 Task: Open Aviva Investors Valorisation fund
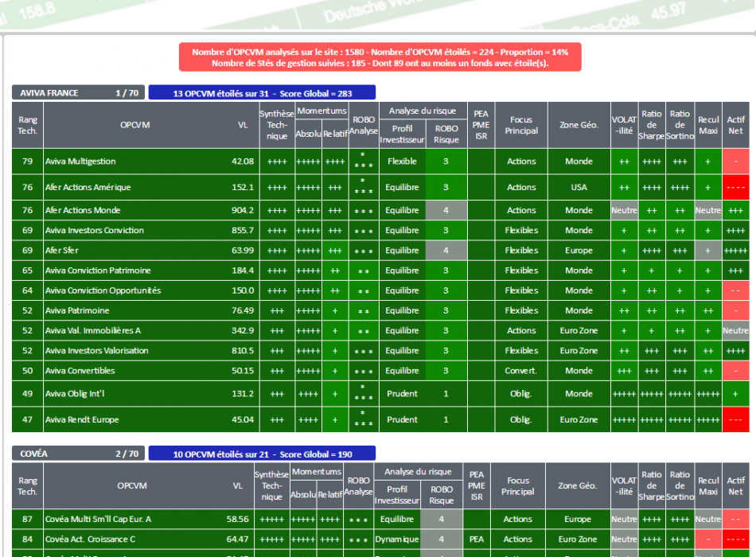97,351
